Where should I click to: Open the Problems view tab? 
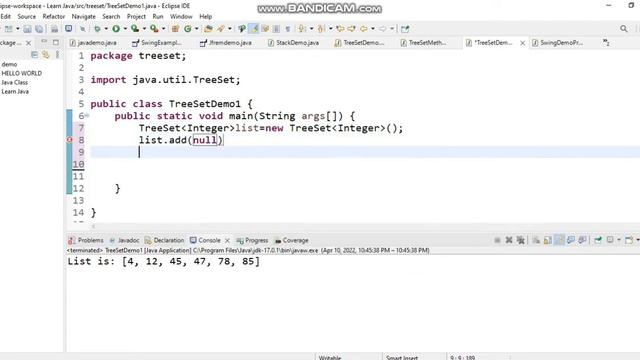[86, 240]
